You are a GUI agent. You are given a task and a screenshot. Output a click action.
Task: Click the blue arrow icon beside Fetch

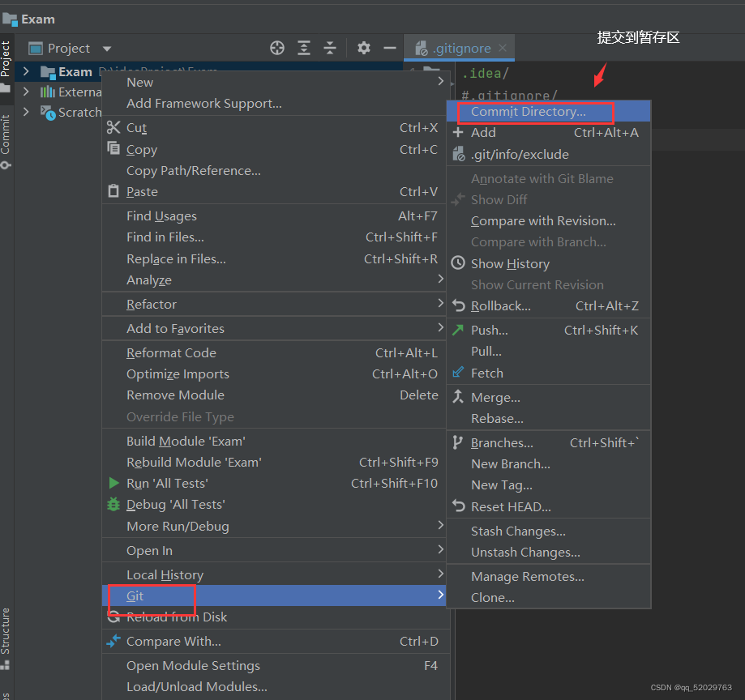coord(458,373)
